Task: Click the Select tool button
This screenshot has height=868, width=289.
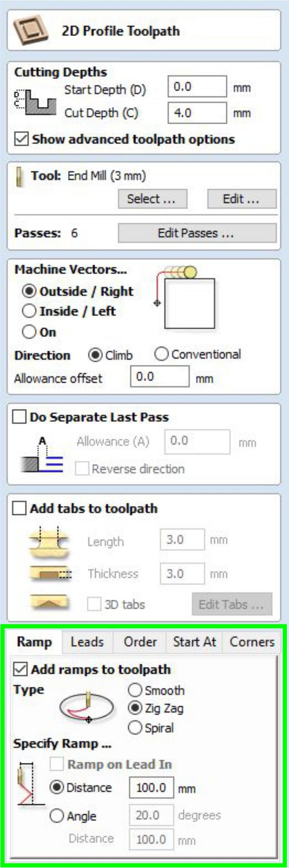Action: click(152, 199)
